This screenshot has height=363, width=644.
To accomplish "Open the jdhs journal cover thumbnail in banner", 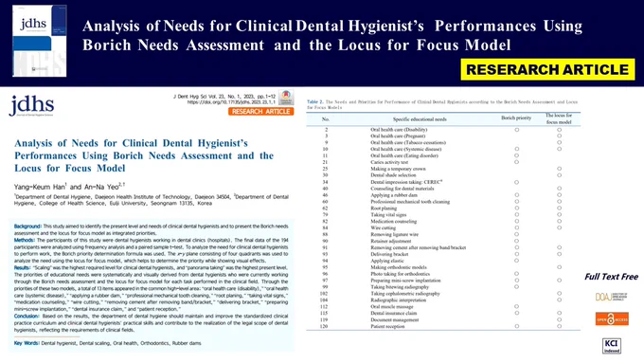I will point(40,41).
